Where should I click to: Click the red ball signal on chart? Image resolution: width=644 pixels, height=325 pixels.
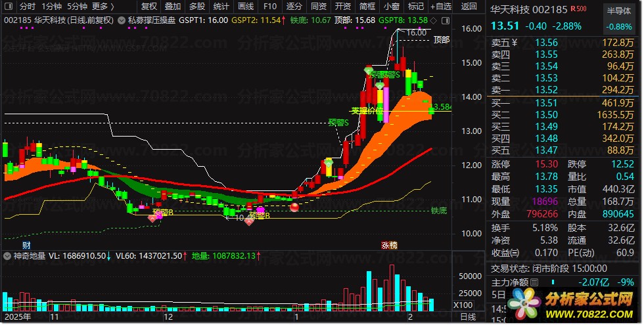[294, 207]
